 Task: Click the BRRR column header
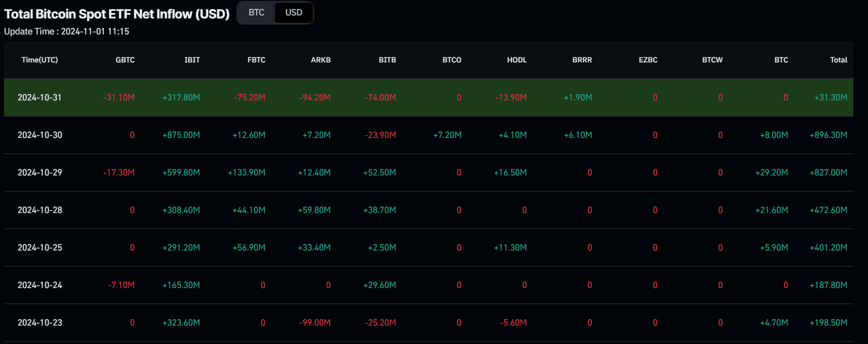click(582, 60)
